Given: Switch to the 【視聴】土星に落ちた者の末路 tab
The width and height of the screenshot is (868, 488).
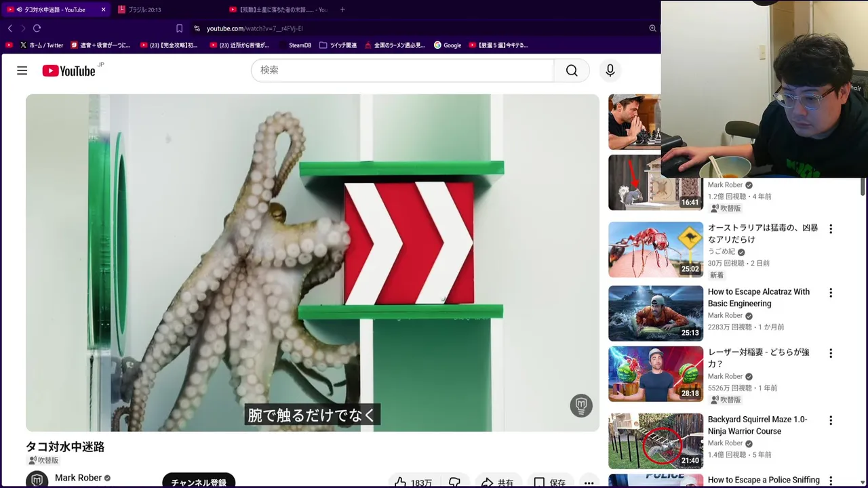Looking at the screenshot, I should coord(278,9).
